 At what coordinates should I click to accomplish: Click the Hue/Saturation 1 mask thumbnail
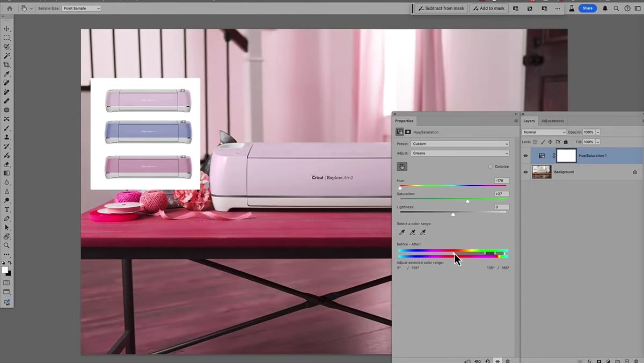(566, 156)
